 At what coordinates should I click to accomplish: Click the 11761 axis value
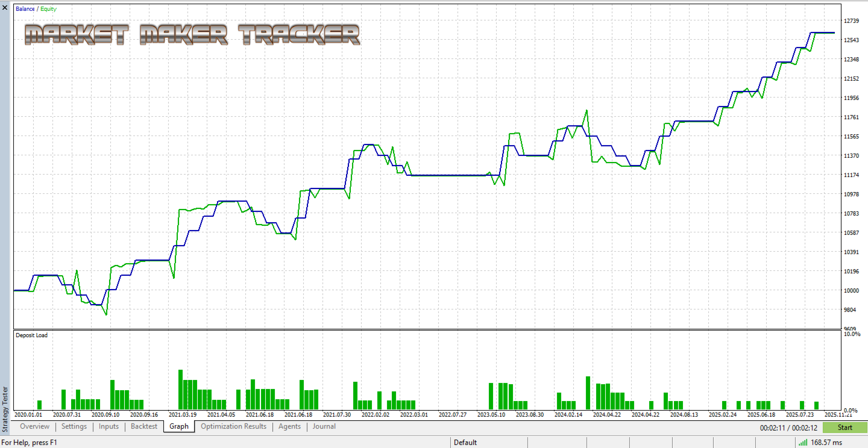(852, 117)
